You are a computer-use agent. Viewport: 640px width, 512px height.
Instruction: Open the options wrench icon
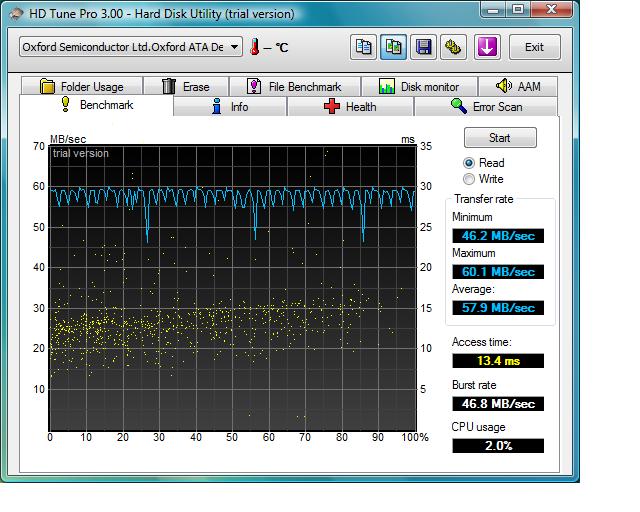pos(453,47)
